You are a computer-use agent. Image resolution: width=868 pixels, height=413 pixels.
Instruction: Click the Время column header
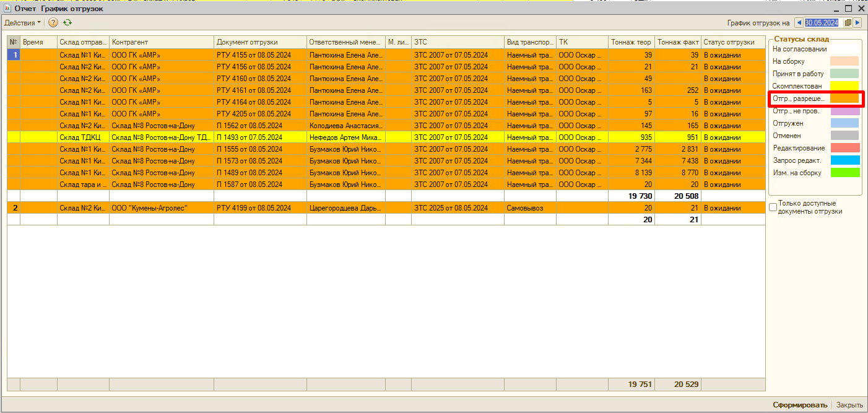(x=39, y=42)
